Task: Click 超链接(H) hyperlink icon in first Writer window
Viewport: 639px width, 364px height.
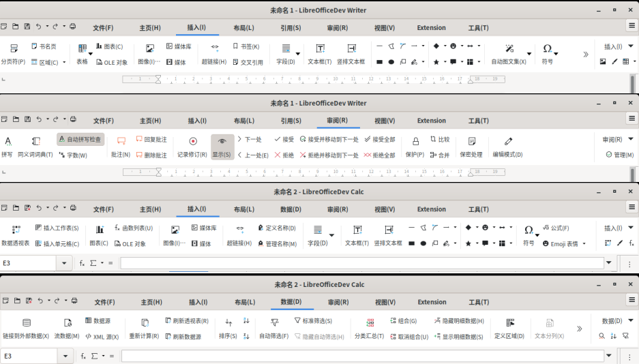Action: pos(214,47)
